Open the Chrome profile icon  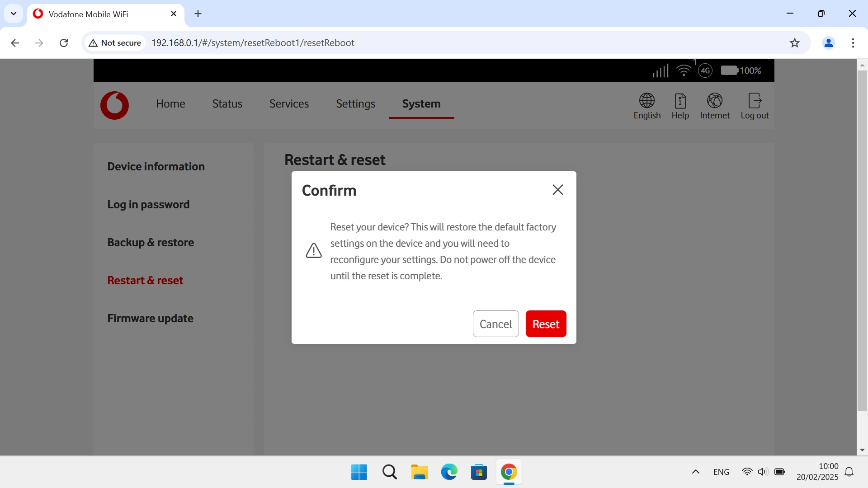coord(828,43)
